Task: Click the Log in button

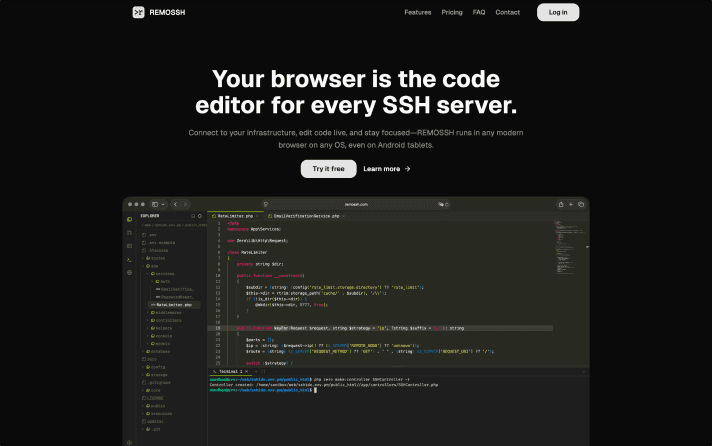Action: click(x=558, y=12)
